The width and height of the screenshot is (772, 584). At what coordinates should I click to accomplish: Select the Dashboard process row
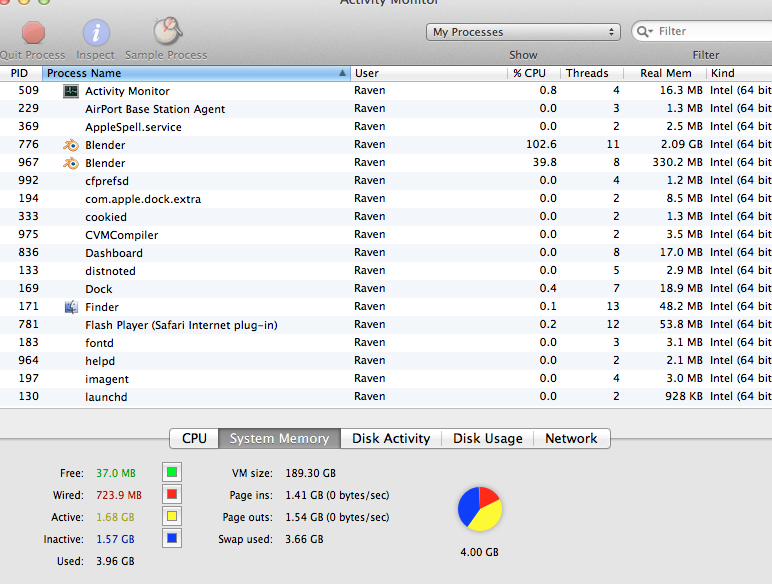coord(386,253)
